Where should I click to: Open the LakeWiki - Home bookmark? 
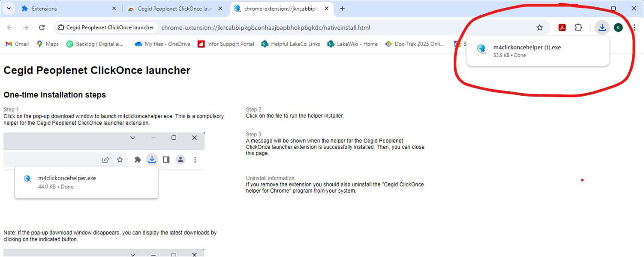click(352, 44)
